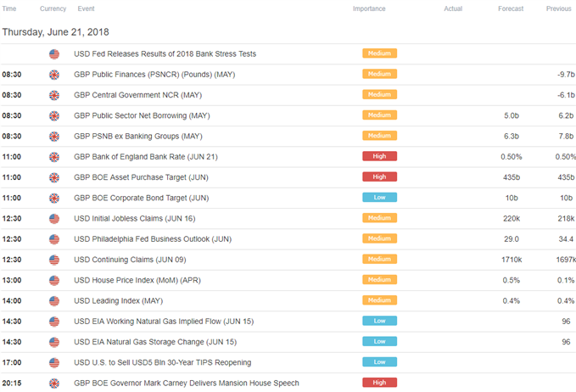The image size is (576, 392).
Task: Open USD Philadelphia Fed Business Outlook event
Action: click(153, 239)
